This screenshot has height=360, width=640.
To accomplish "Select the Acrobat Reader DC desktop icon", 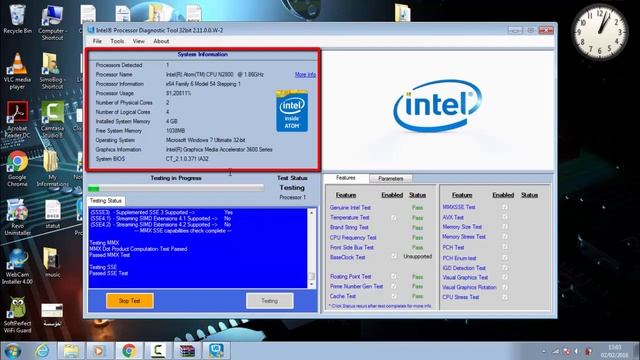I will click(17, 120).
